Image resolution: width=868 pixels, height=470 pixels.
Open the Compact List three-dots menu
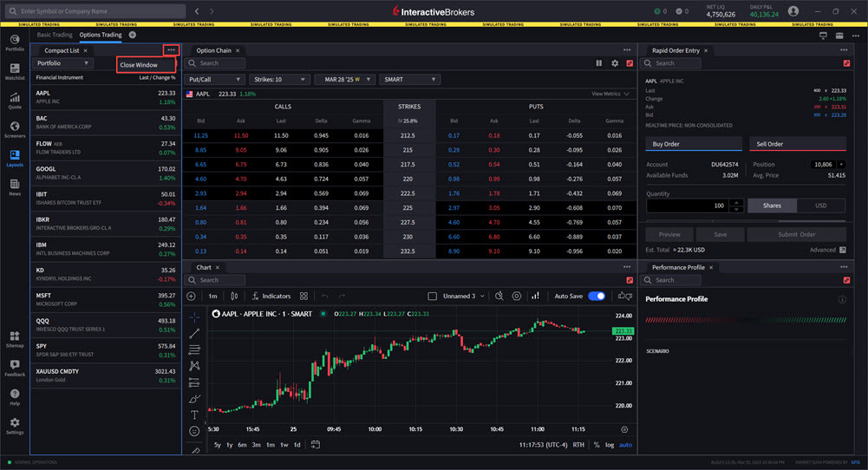171,50
